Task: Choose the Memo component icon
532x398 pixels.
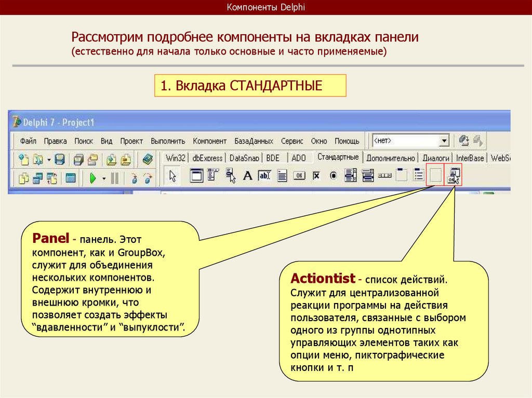Action: coord(282,175)
